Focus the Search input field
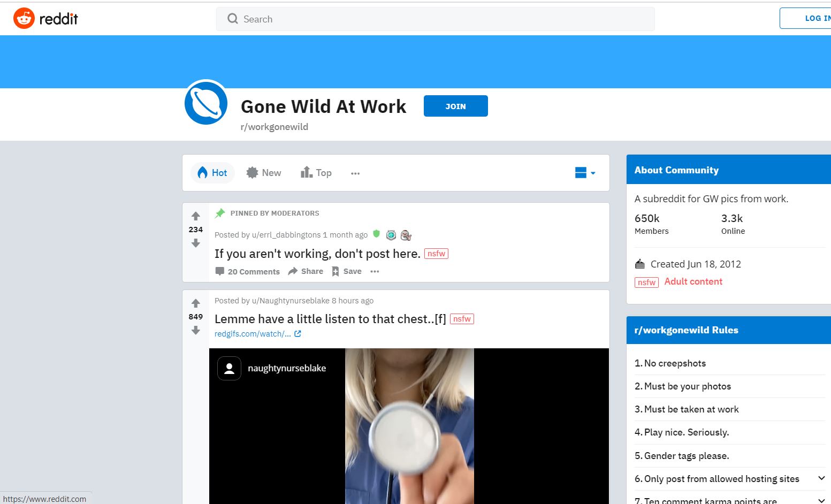This screenshot has width=831, height=504. point(435,19)
